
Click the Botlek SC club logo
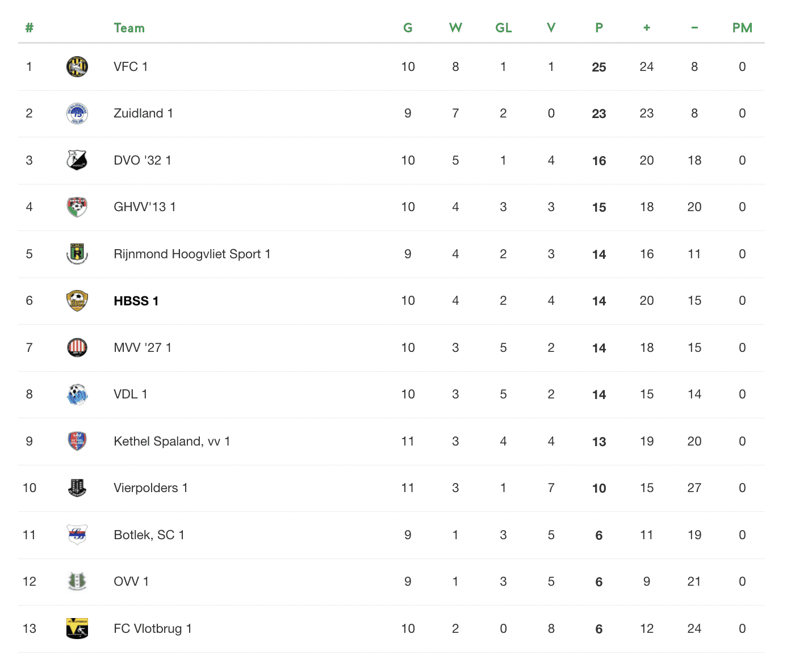(77, 535)
